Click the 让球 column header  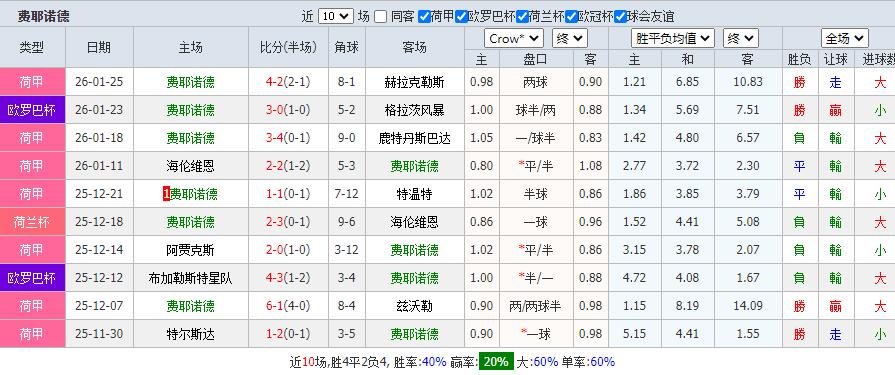(x=836, y=59)
